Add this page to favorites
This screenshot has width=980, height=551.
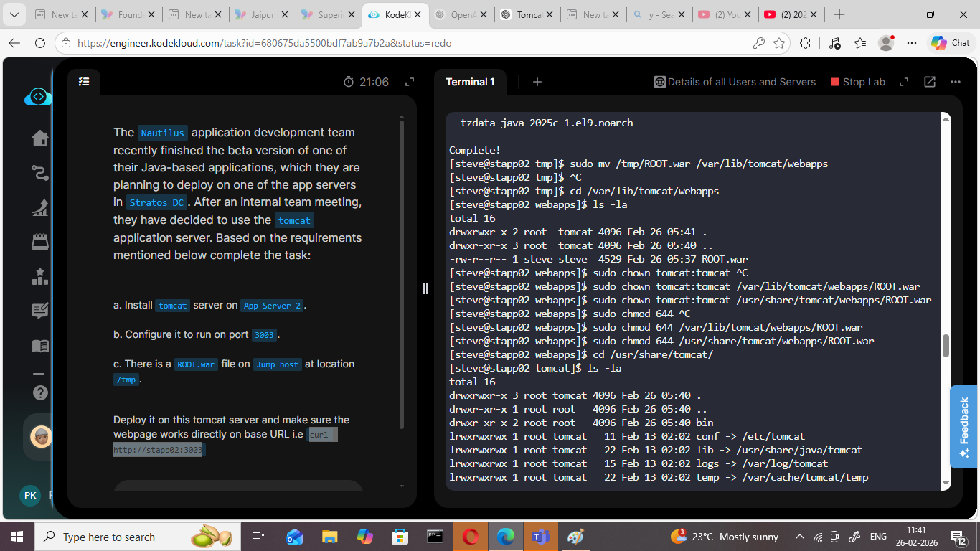click(779, 43)
